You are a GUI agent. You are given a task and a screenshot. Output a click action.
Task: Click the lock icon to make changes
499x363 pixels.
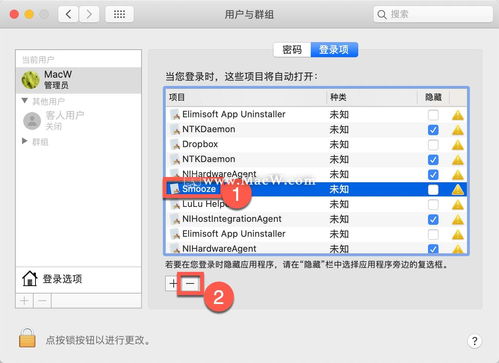pyautogui.click(x=27, y=338)
